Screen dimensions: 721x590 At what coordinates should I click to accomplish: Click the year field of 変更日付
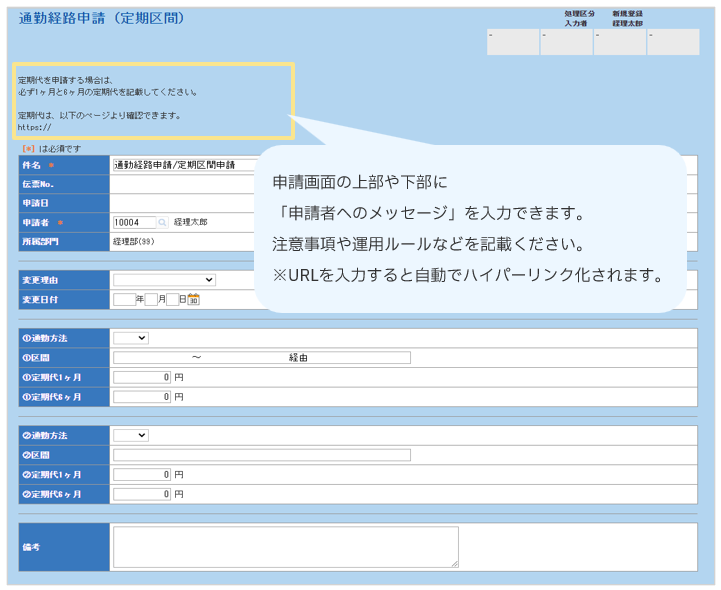tap(124, 299)
